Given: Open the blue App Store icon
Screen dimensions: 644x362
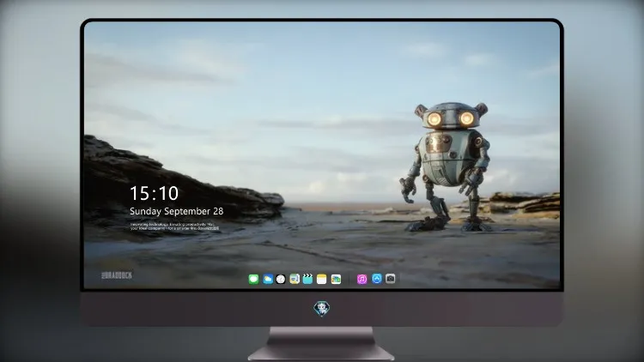Looking at the screenshot, I should (x=377, y=279).
